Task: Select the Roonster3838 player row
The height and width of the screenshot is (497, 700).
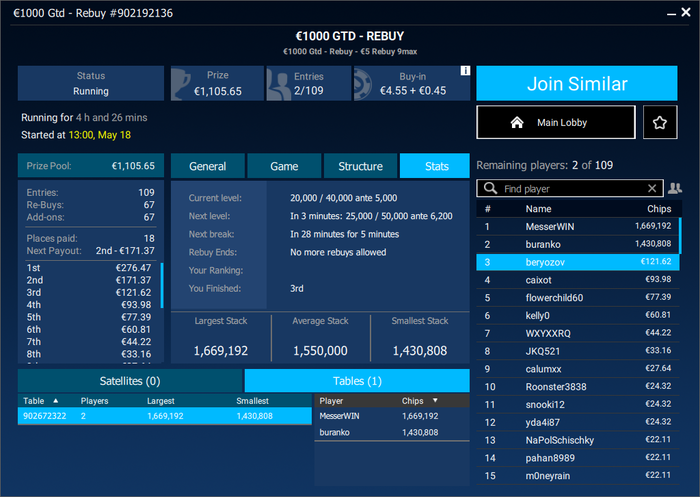Action: (x=578, y=387)
